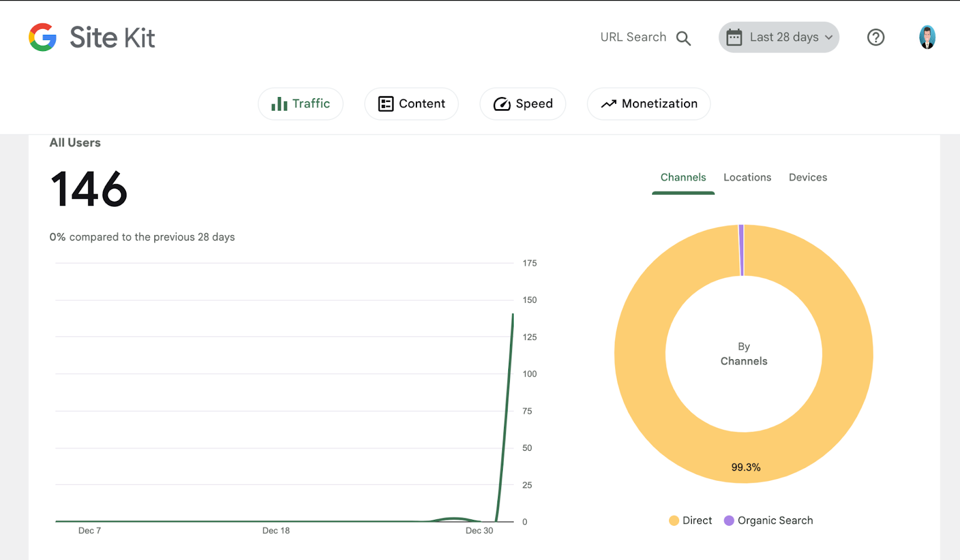The width and height of the screenshot is (960, 560).
Task: Open the help question mark icon
Action: point(875,37)
